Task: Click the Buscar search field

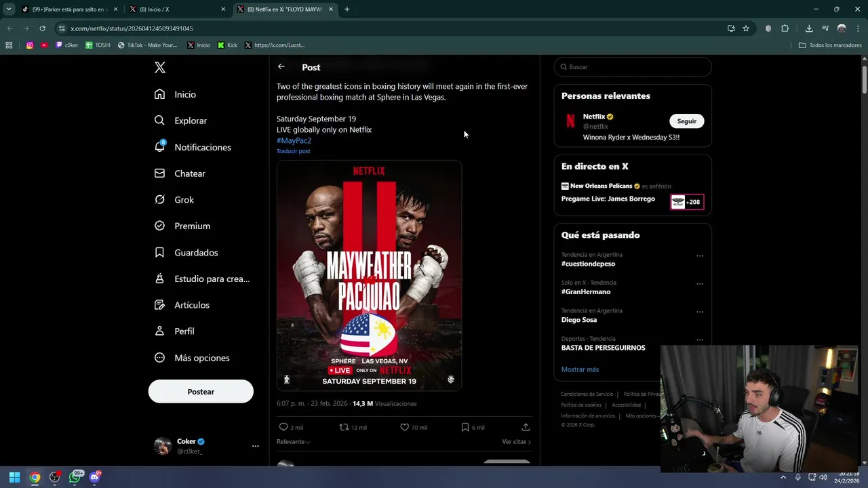Action: point(633,67)
